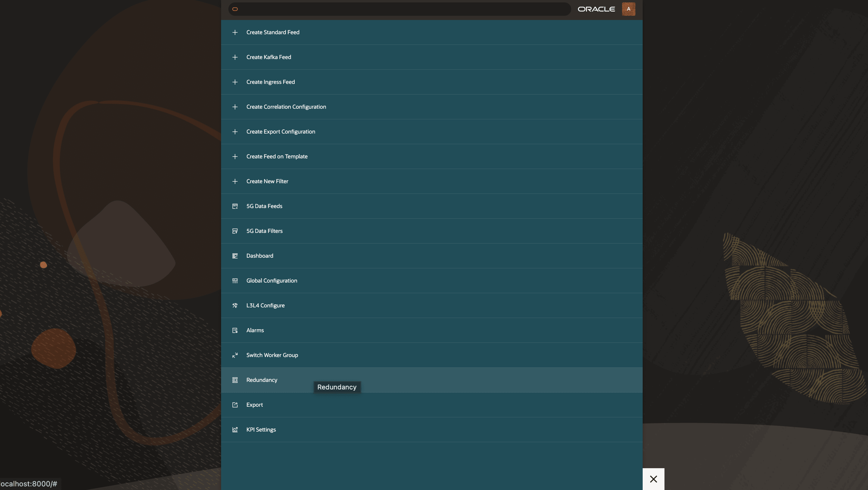Click inside the search bar
Viewport: 868px width, 490px height.
[398, 9]
